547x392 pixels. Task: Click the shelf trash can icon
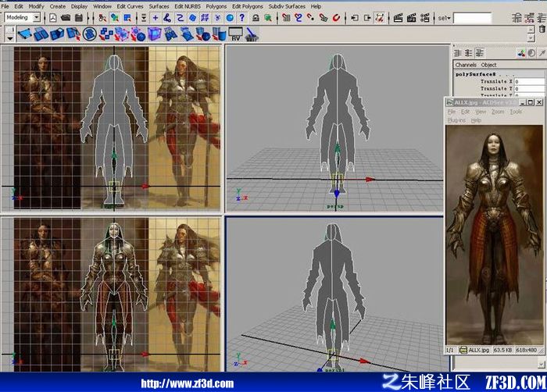(x=542, y=29)
